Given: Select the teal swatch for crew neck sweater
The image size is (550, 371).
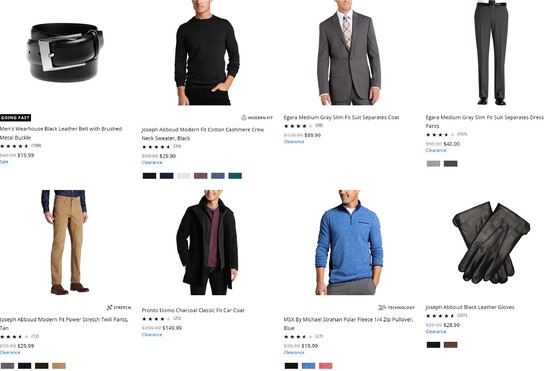Looking at the screenshot, I should click(x=235, y=176).
